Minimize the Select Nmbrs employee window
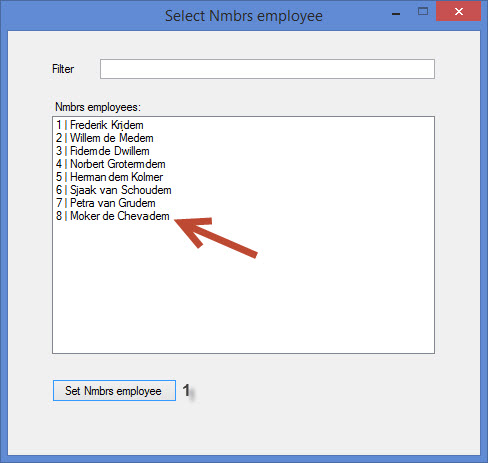Viewport: 488px width, 463px height. (x=396, y=13)
